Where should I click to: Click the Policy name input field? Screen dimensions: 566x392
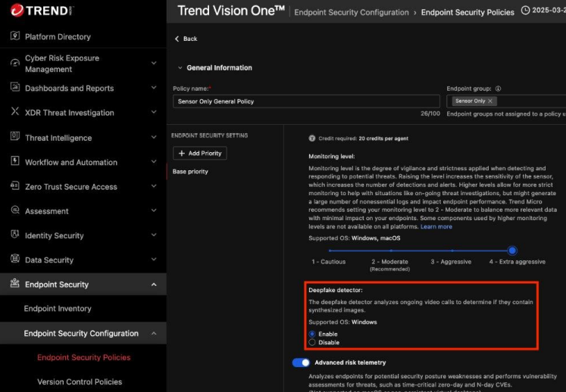pos(306,101)
